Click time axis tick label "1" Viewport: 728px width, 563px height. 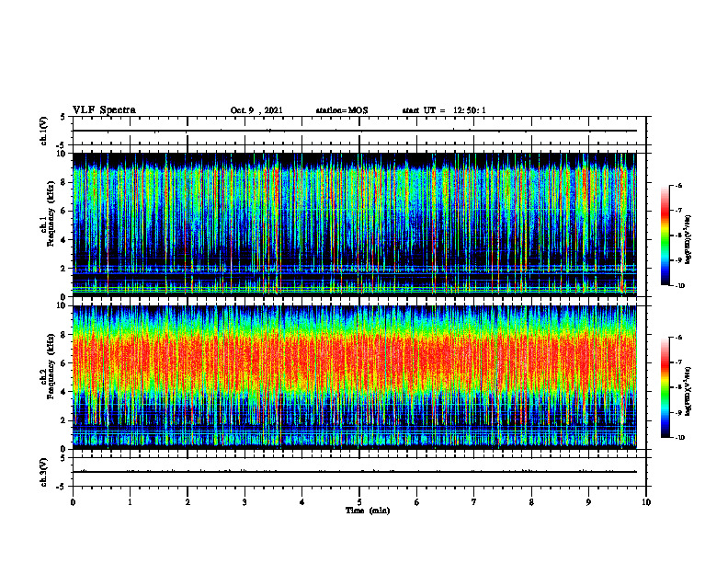point(130,502)
